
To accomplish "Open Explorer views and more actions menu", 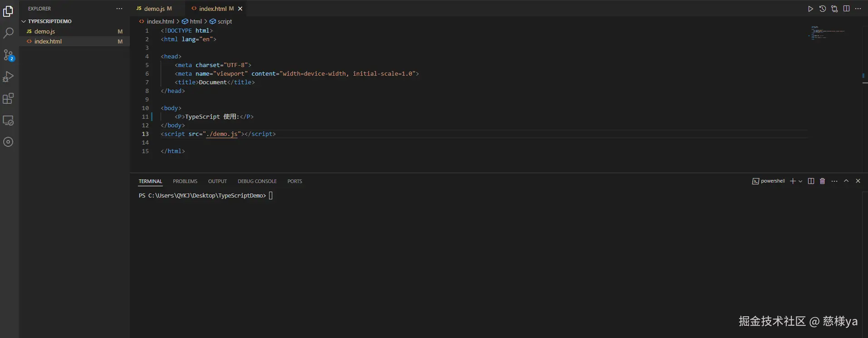I will (119, 9).
